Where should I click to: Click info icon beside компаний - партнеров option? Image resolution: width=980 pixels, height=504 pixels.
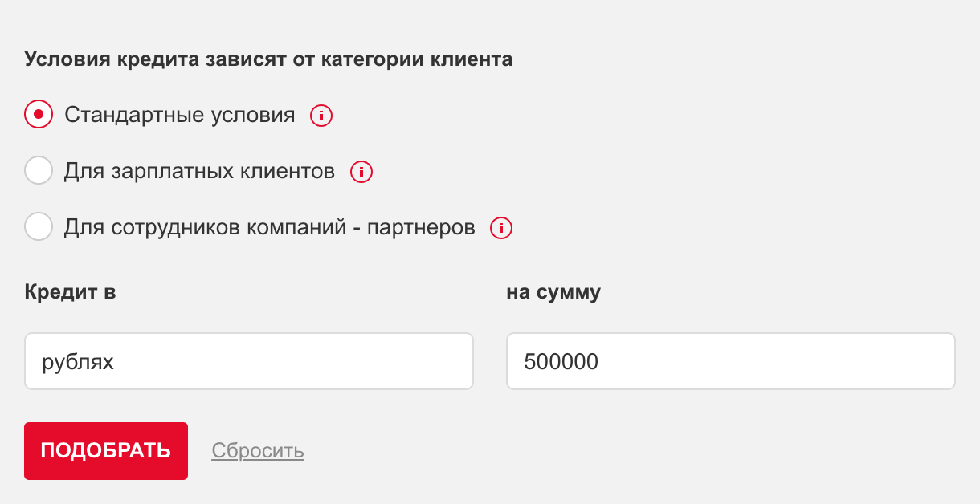tap(502, 228)
